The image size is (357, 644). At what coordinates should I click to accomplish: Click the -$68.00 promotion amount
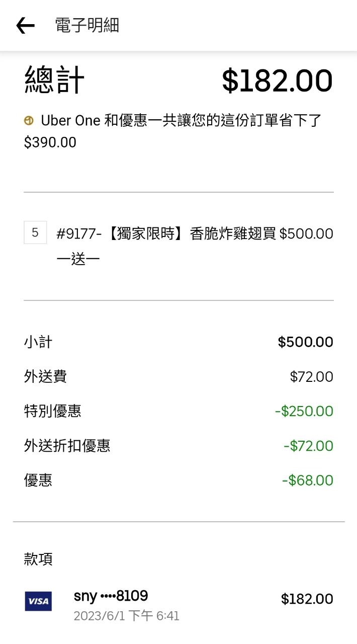click(307, 480)
